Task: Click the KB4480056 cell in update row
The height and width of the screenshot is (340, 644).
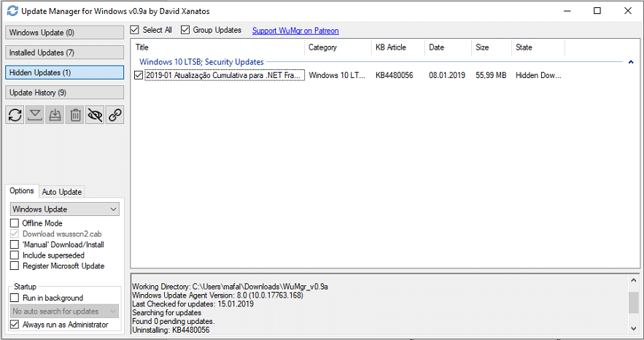Action: click(395, 75)
